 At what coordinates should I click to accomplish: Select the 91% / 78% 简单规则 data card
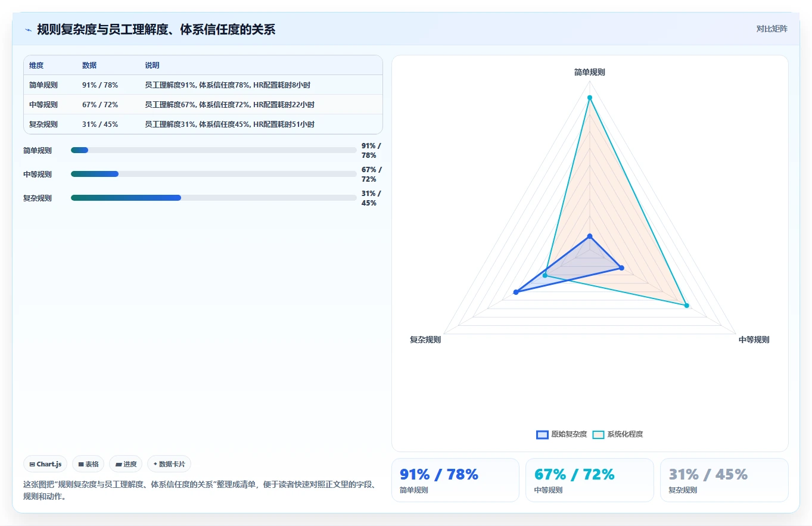coord(455,480)
